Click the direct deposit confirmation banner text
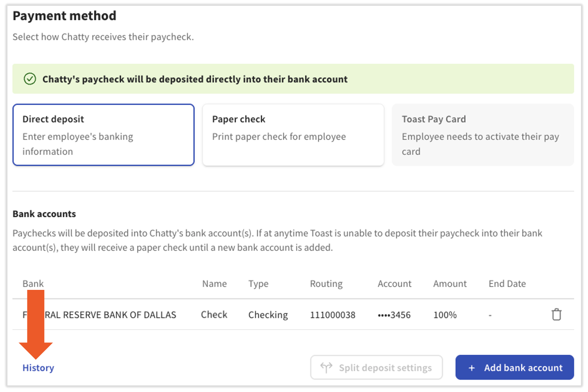The width and height of the screenshot is (588, 392). (x=195, y=79)
